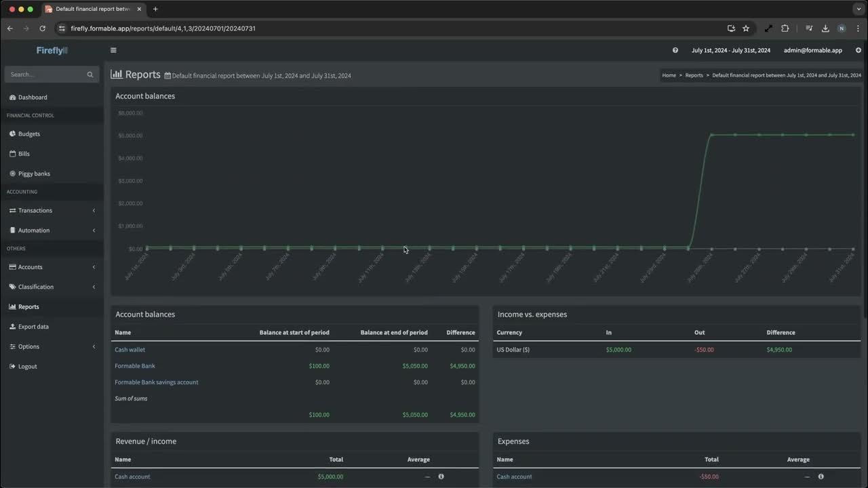The width and height of the screenshot is (868, 488).
Task: Open Cash account link under Expenses
Action: tap(514, 476)
